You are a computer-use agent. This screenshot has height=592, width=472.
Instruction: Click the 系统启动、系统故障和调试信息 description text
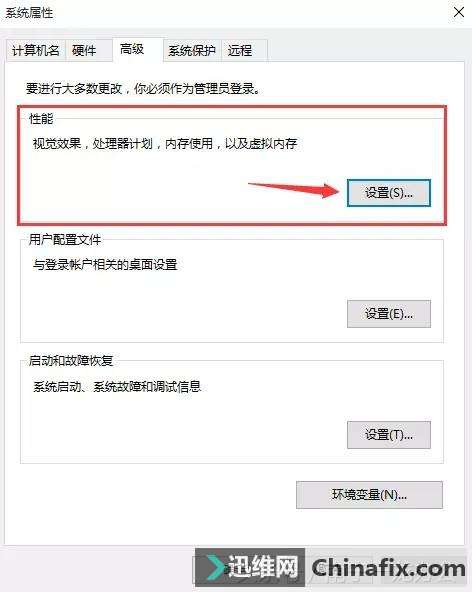(117, 387)
